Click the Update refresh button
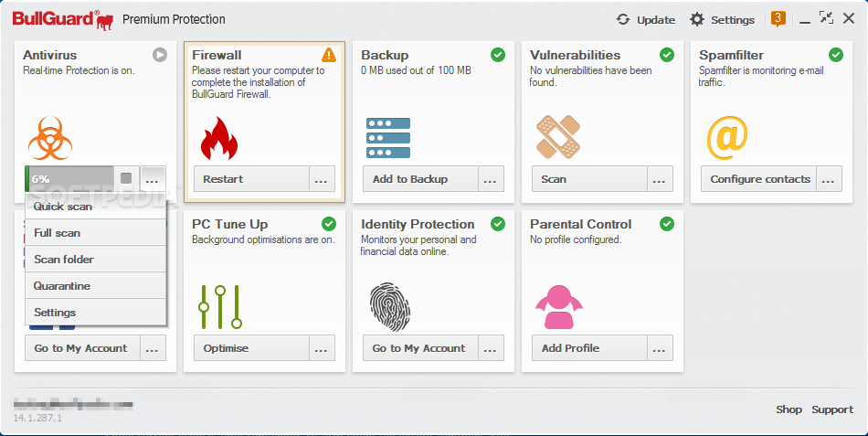Image resolution: width=868 pixels, height=436 pixels. click(x=645, y=20)
